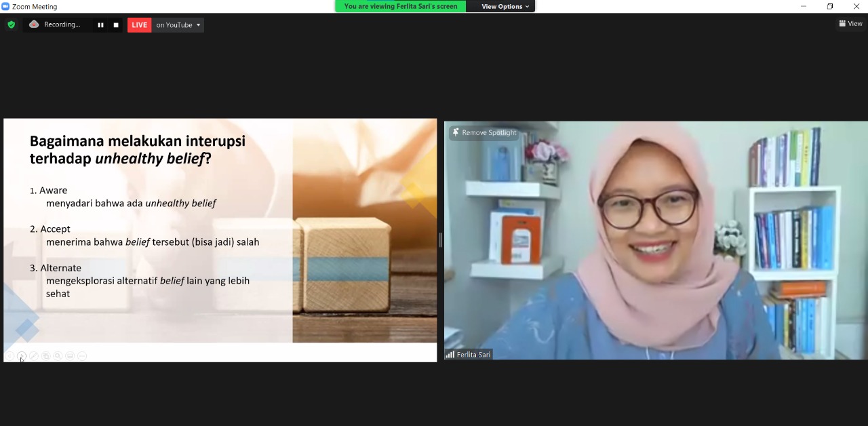Open the 'on YouTube' live stream dropdown
The width and height of the screenshot is (868, 426).
click(178, 24)
